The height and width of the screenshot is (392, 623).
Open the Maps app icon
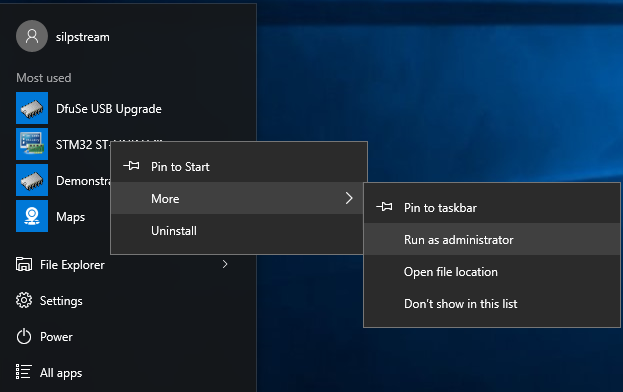[x=32, y=216]
